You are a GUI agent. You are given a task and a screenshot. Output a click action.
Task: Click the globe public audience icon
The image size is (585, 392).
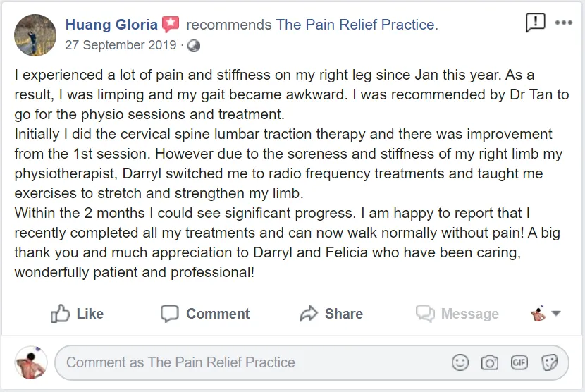click(x=194, y=46)
